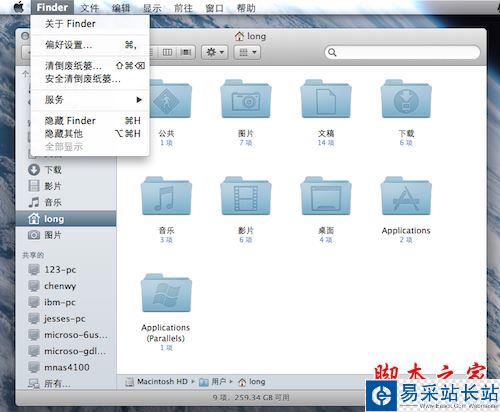Open 音乐 in the sidebar

click(x=67, y=202)
